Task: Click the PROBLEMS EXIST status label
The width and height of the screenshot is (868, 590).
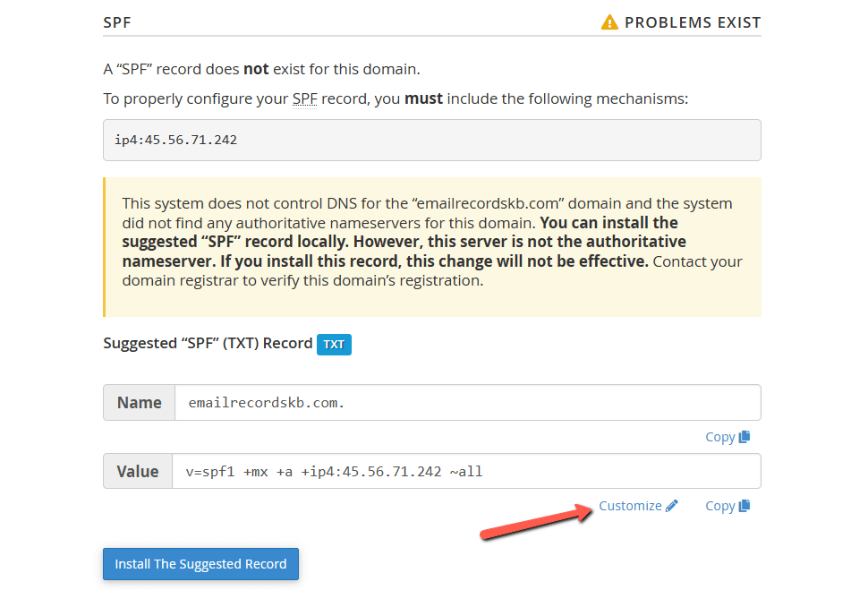Action: pos(694,21)
